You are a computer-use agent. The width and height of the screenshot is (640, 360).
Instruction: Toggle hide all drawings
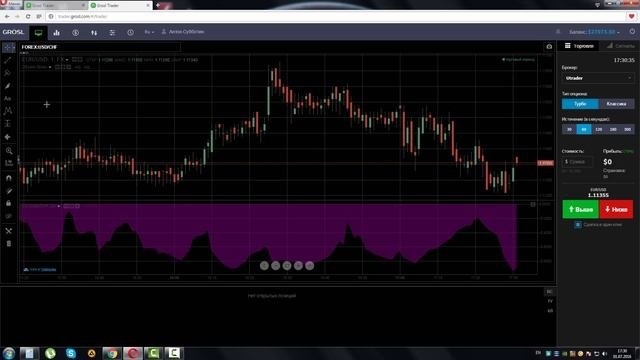(x=9, y=216)
